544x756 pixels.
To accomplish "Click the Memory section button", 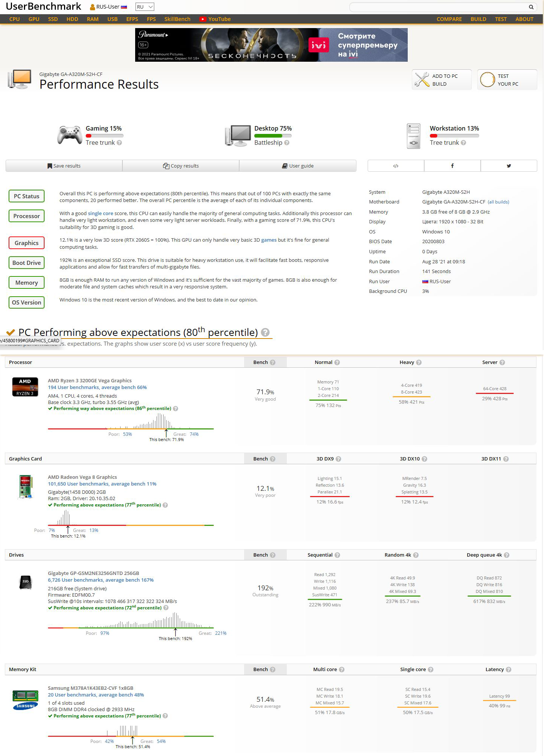I will pyautogui.click(x=27, y=282).
